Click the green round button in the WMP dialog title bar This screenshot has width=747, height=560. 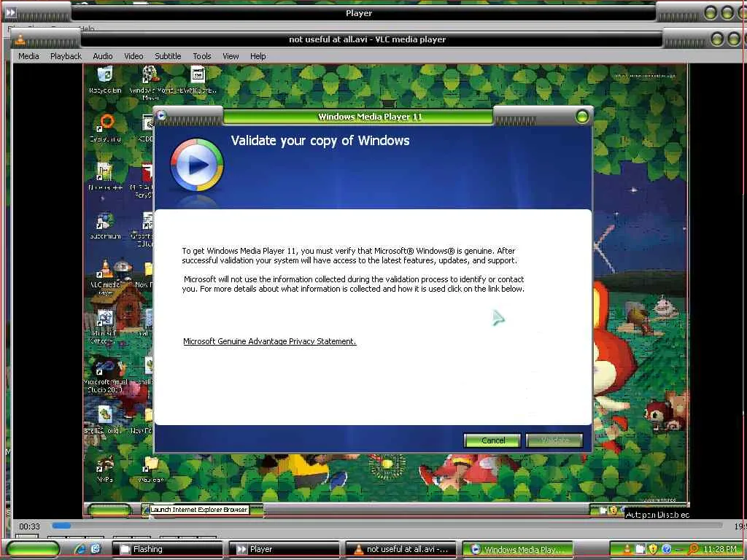(581, 117)
